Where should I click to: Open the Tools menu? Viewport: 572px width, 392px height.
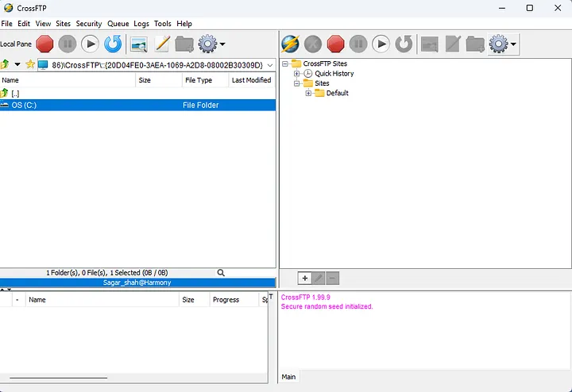(x=162, y=24)
